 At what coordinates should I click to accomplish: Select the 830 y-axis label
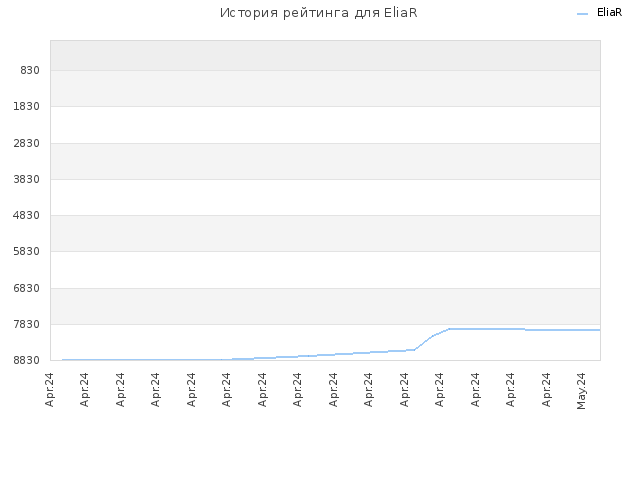(30, 71)
